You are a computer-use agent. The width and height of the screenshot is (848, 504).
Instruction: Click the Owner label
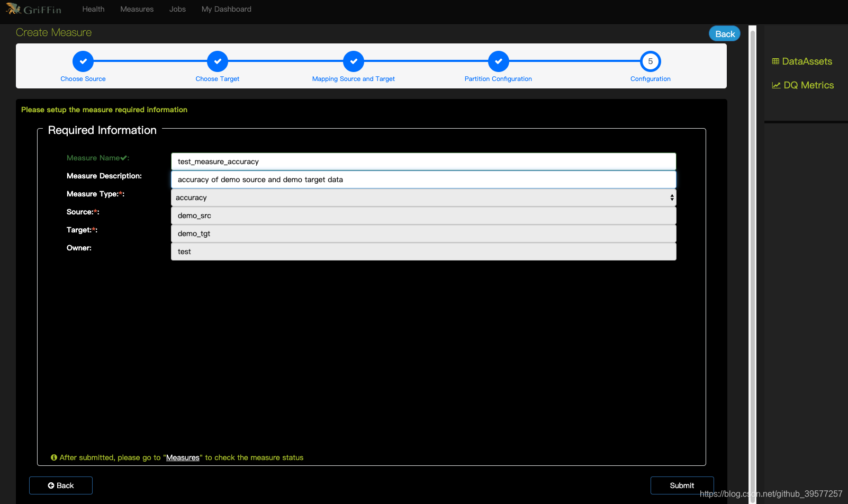coord(79,248)
